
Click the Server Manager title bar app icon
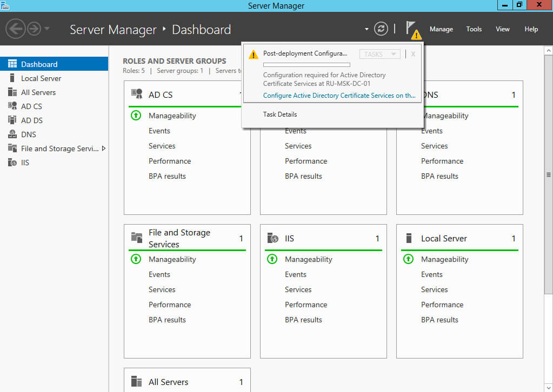point(5,5)
